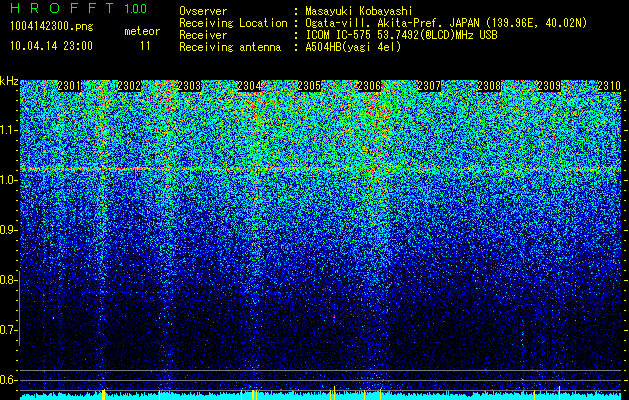Click the Receiving antenna label
Screen dimensions: 629x400
[230, 47]
